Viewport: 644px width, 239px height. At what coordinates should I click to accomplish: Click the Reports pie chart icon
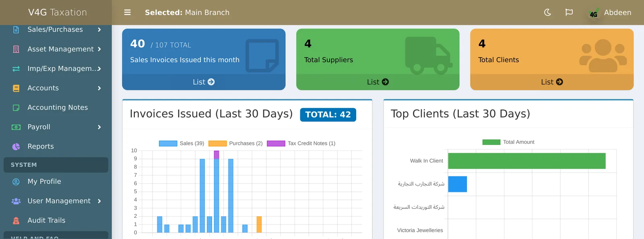16,146
